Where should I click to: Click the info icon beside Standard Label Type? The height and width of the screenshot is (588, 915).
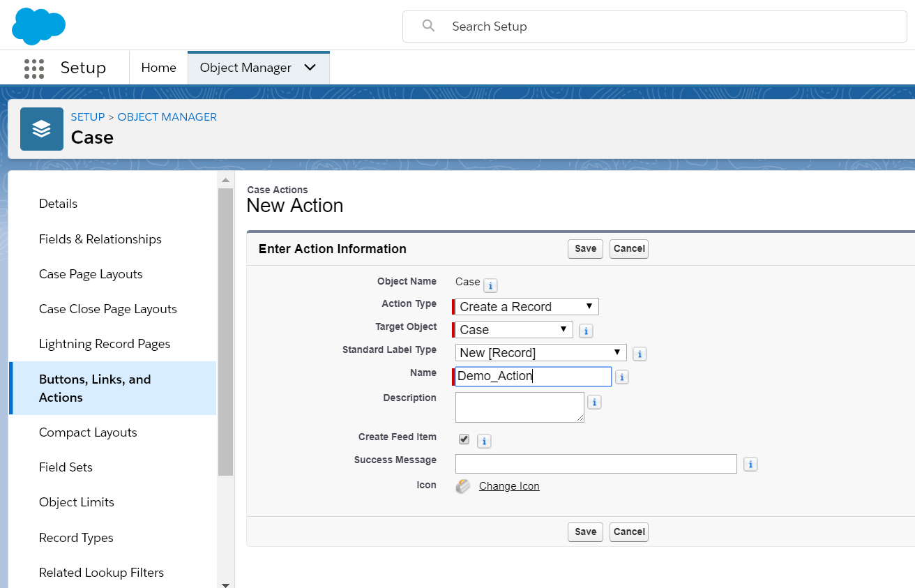pos(640,354)
